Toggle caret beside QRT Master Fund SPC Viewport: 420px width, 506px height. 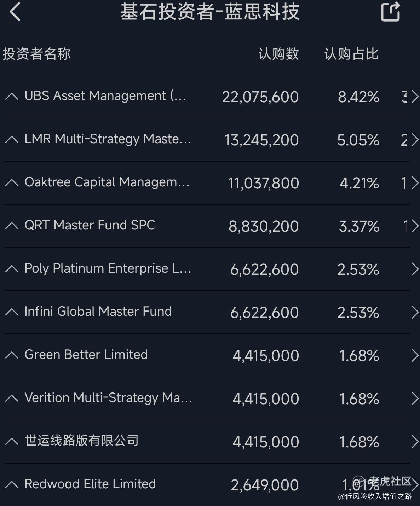12,226
